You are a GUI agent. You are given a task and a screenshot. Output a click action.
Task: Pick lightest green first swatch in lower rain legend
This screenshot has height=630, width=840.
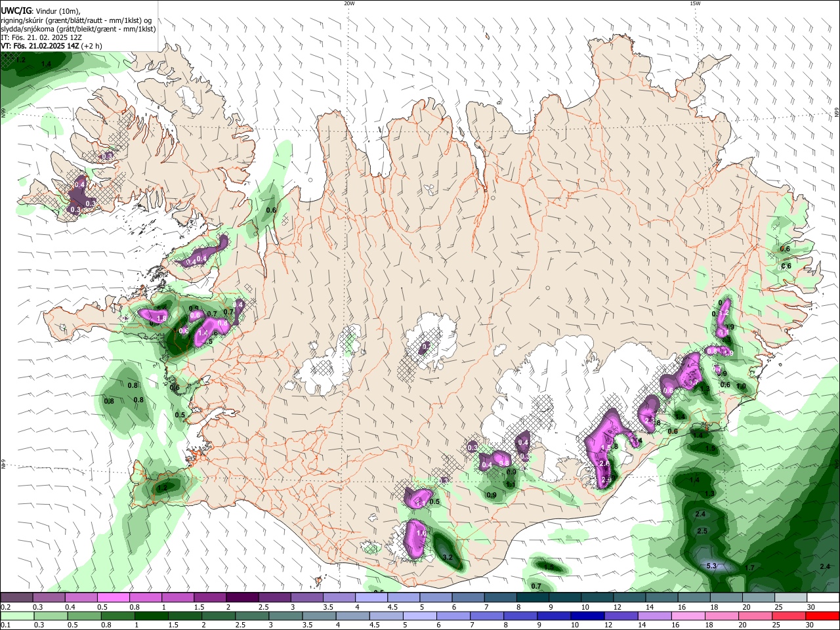[16, 616]
